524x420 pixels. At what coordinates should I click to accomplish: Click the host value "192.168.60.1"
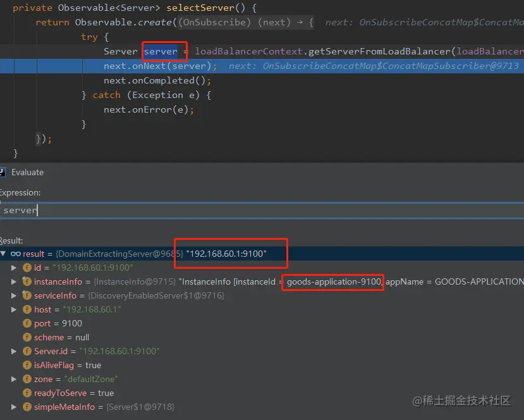pos(92,310)
